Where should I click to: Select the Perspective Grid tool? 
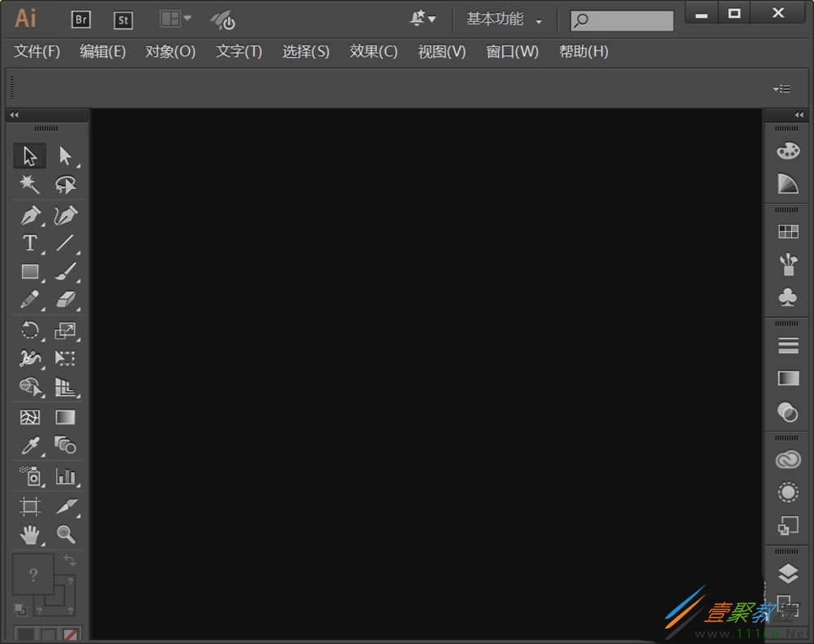[x=65, y=387]
